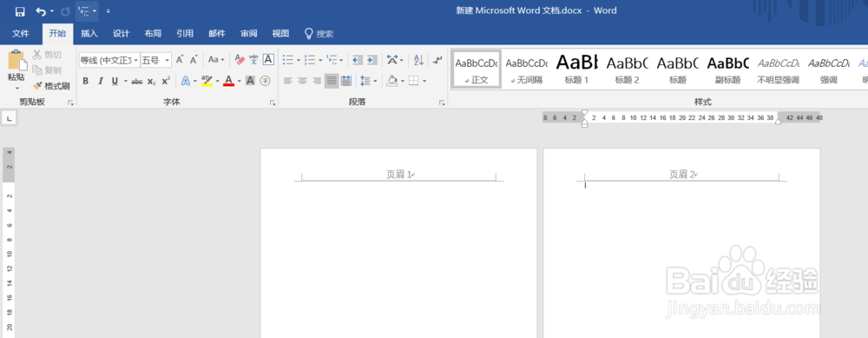Click the character border icon

[x=268, y=59]
